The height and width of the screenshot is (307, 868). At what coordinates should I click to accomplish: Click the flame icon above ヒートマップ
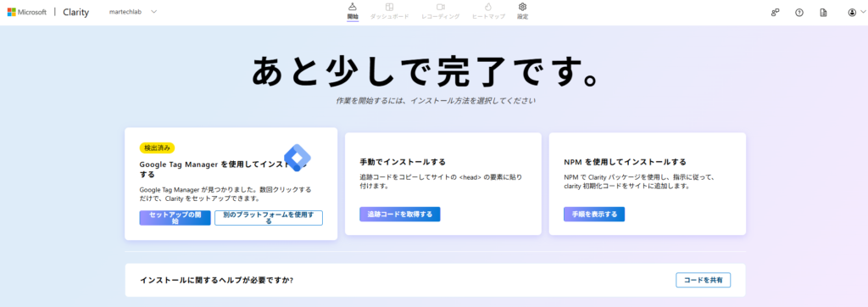click(488, 7)
